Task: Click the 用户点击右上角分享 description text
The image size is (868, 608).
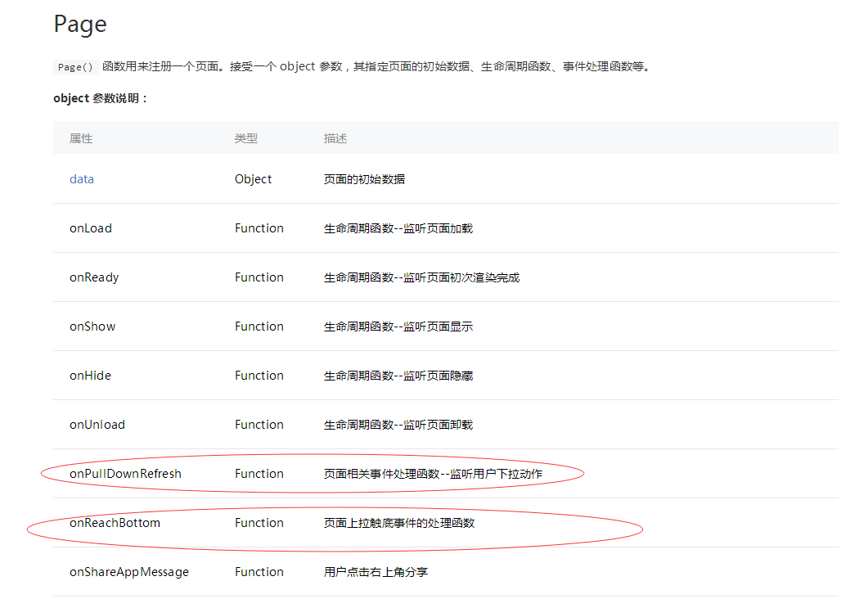Action: pos(376,572)
